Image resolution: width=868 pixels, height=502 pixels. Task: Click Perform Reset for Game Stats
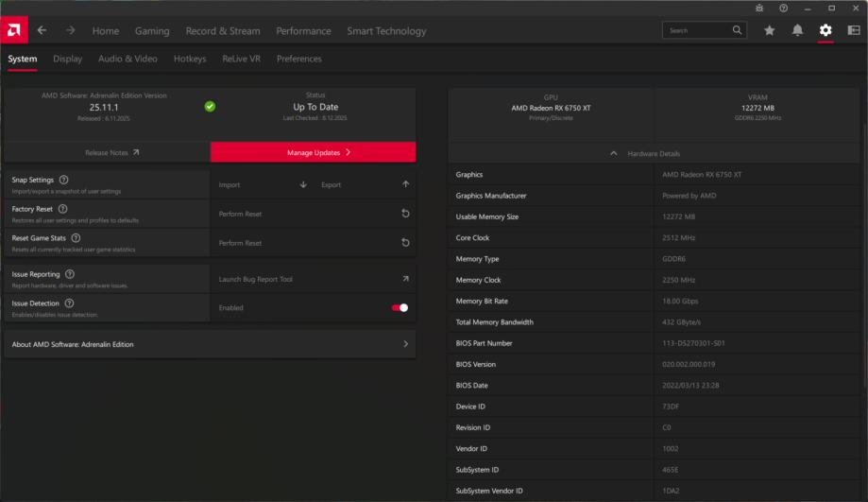(240, 243)
